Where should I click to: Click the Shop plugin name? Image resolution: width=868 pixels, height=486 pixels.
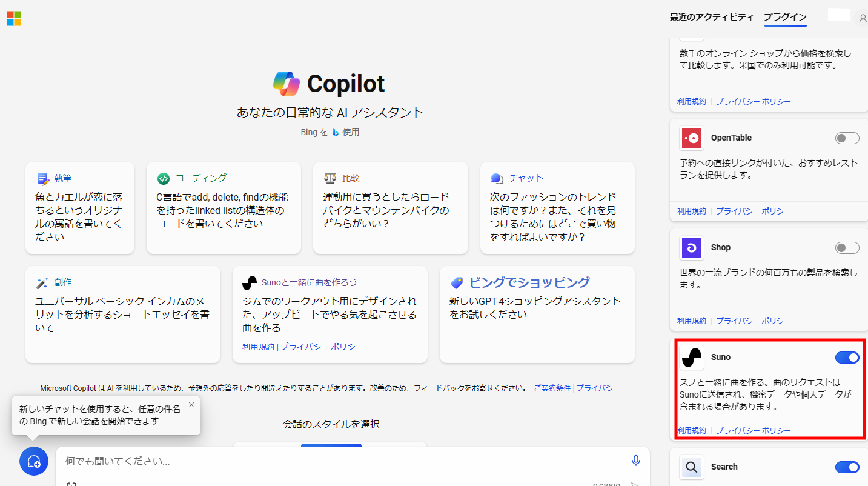(x=721, y=248)
